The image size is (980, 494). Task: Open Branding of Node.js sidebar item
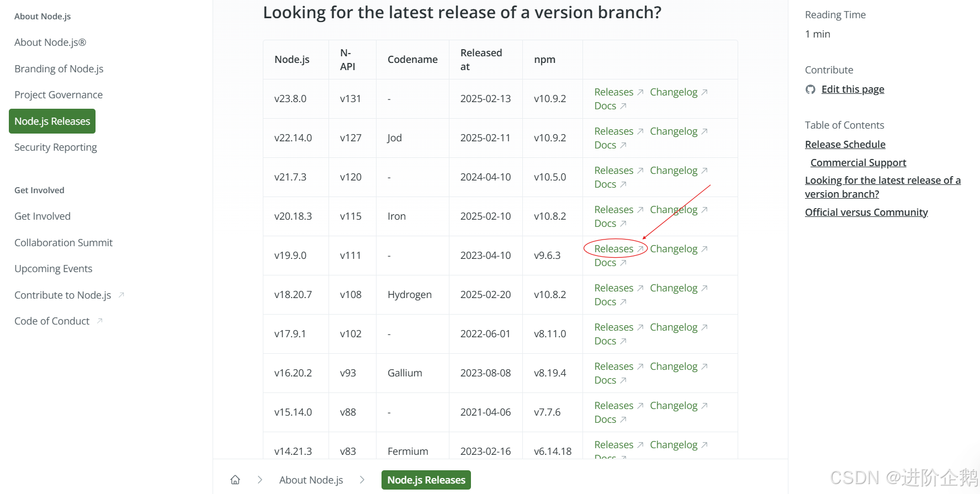[x=59, y=69]
